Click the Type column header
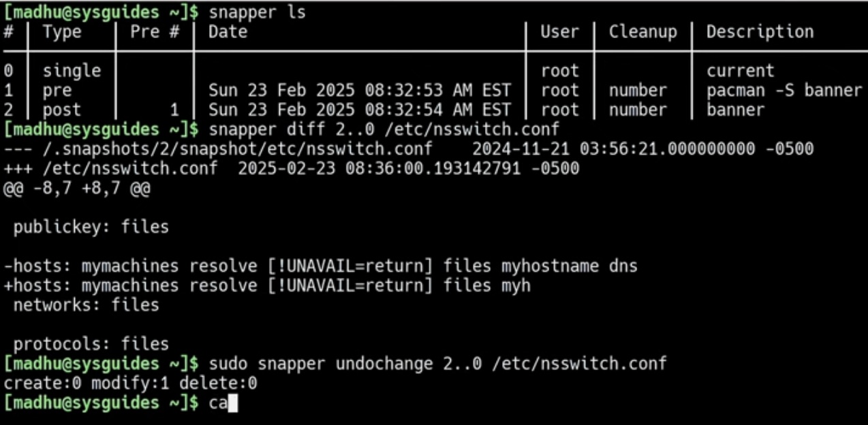 (x=62, y=32)
